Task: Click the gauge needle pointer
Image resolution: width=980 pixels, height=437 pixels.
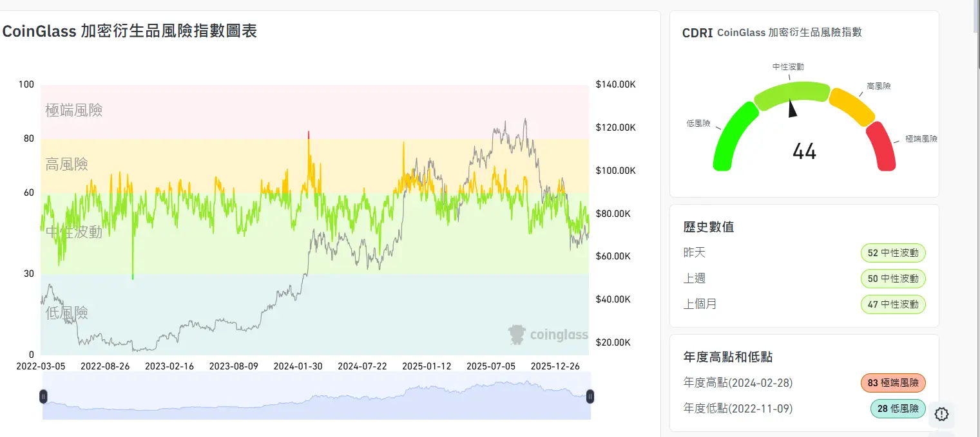Action: coord(793,108)
